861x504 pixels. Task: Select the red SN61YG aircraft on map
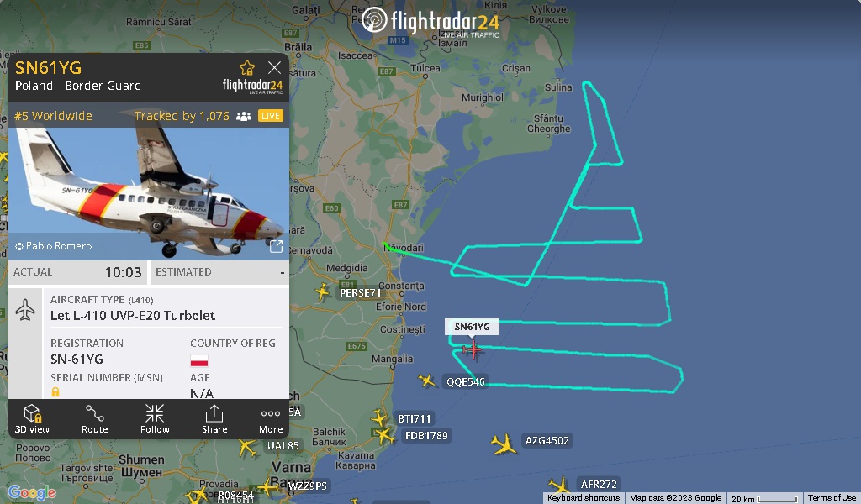[x=473, y=349]
